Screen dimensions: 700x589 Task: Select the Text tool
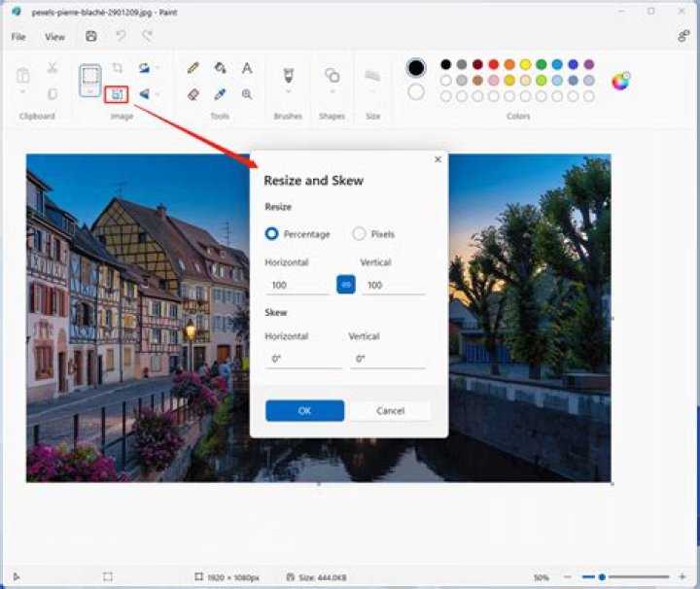pos(247,68)
